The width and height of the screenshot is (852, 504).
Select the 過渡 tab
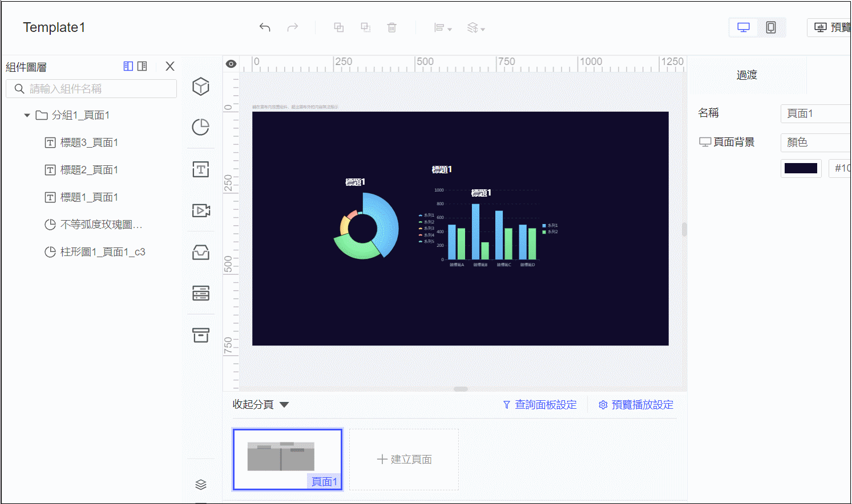(747, 75)
